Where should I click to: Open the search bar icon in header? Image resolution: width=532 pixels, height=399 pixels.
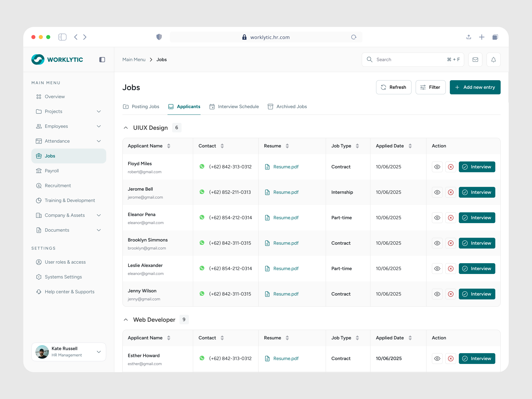click(x=370, y=59)
